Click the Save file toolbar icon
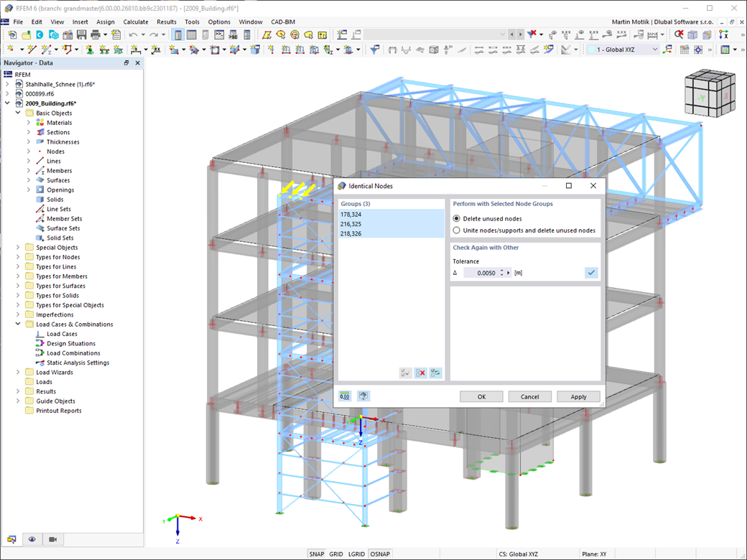 (x=81, y=34)
